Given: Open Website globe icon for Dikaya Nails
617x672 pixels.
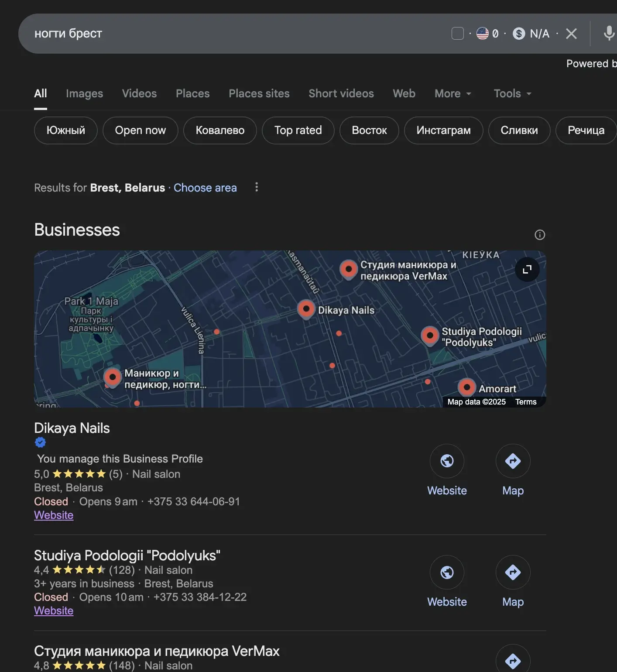Looking at the screenshot, I should tap(447, 461).
